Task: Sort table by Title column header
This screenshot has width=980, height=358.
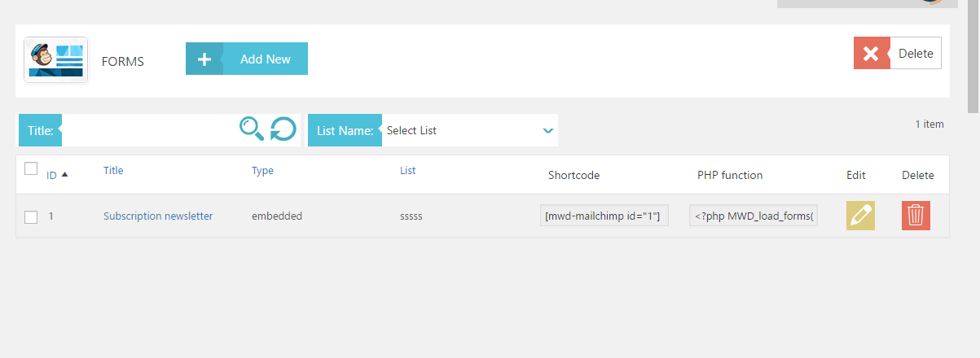Action: click(x=113, y=170)
